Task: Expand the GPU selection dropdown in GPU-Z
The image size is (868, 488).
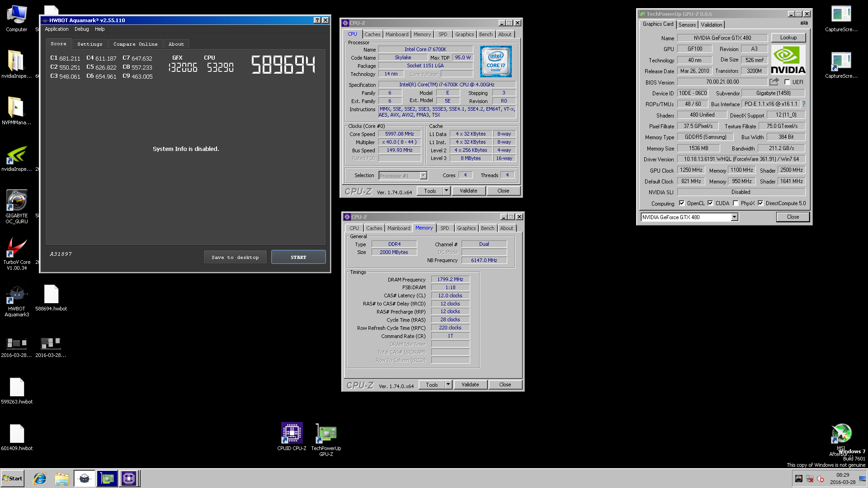Action: (x=734, y=217)
